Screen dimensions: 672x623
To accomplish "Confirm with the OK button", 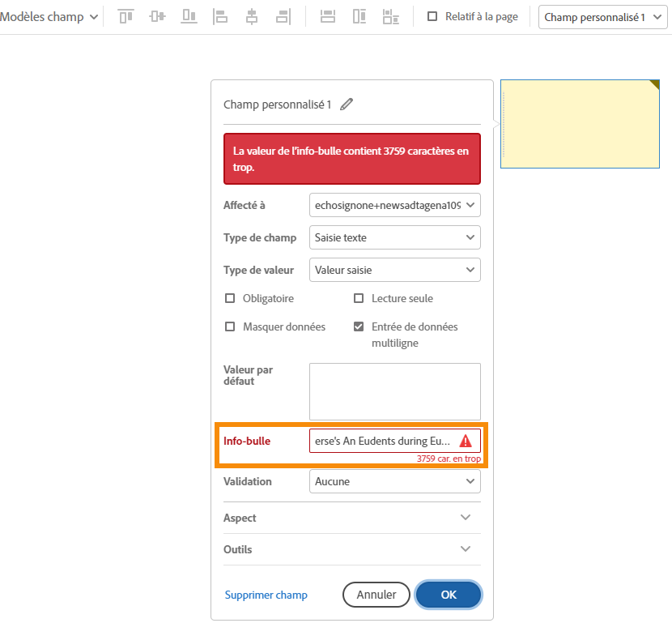I will point(449,595).
